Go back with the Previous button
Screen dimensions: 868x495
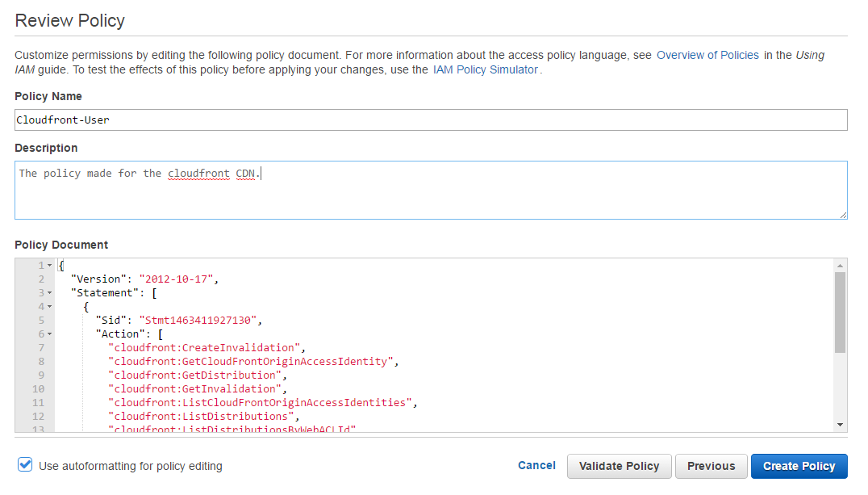711,466
